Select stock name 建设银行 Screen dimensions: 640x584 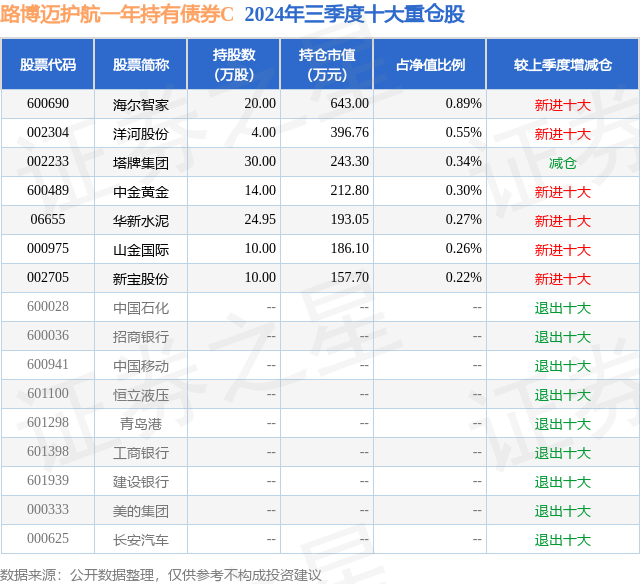141,482
